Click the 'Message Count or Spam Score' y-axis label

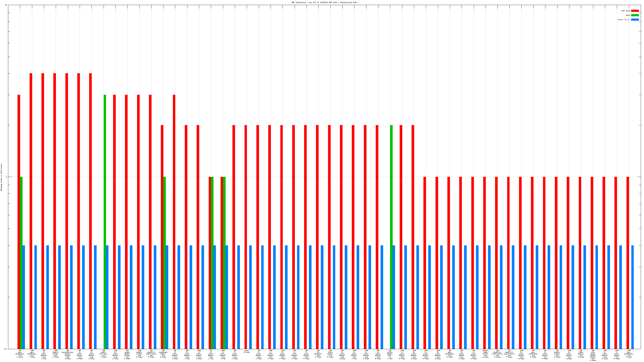(x=1, y=177)
